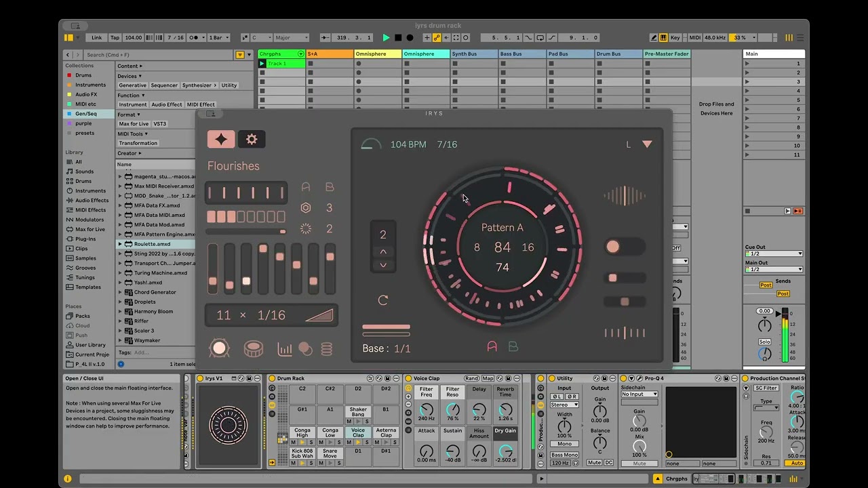Click the hexagon icon beside number 3
Image resolution: width=868 pixels, height=488 pixels.
306,208
